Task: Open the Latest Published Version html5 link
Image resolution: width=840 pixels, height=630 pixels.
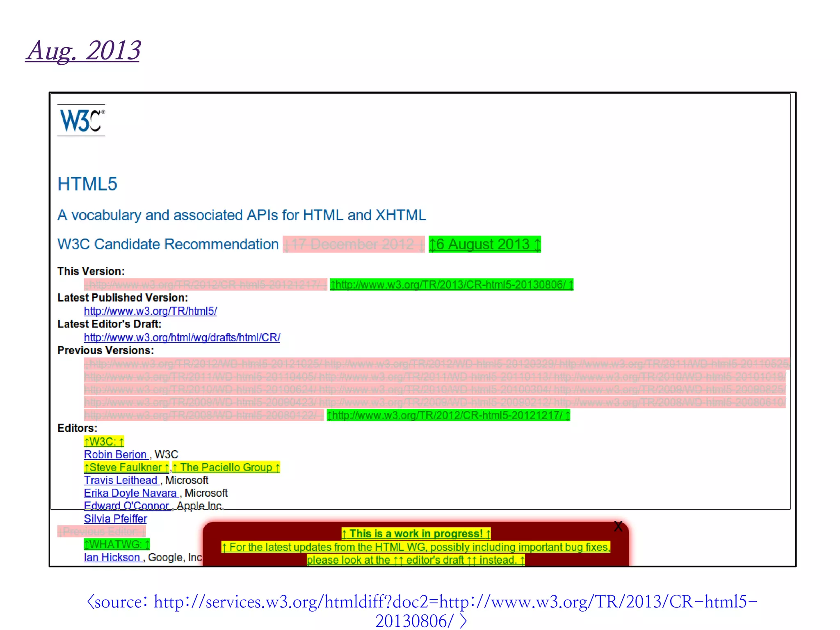Action: coord(151,311)
